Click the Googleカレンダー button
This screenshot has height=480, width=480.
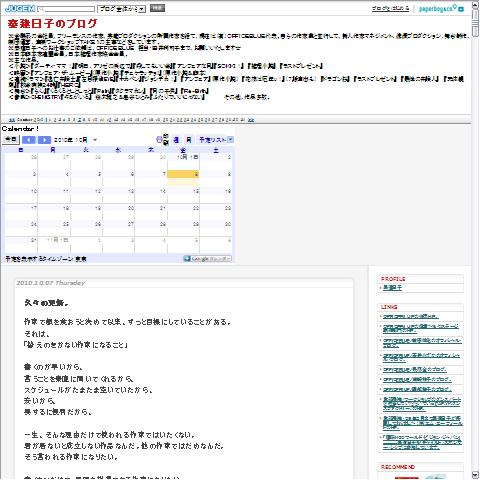207,259
